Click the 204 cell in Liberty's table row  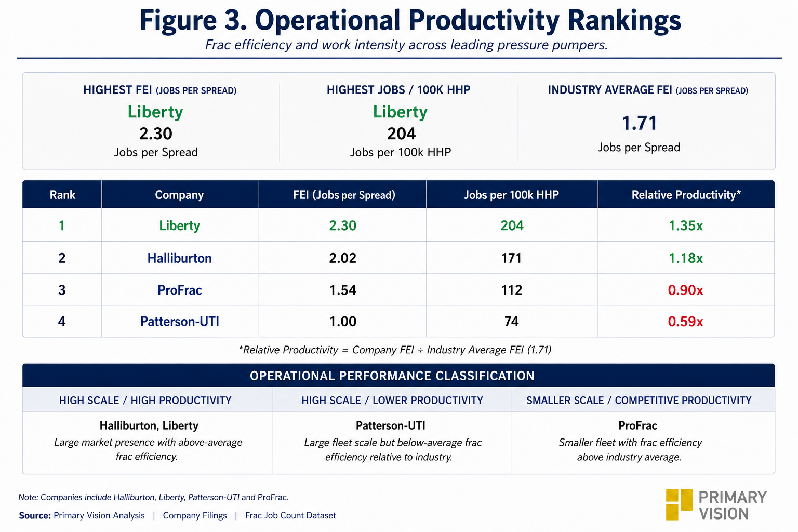tap(512, 225)
